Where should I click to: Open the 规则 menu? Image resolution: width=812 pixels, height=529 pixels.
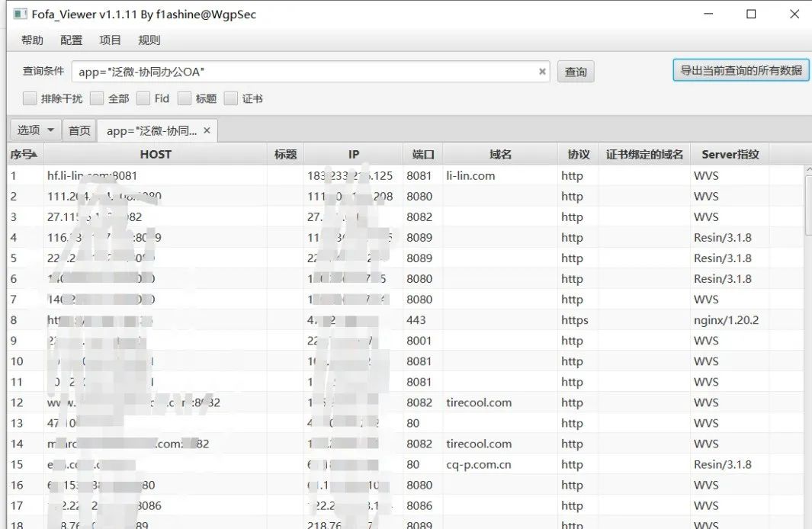coord(149,40)
